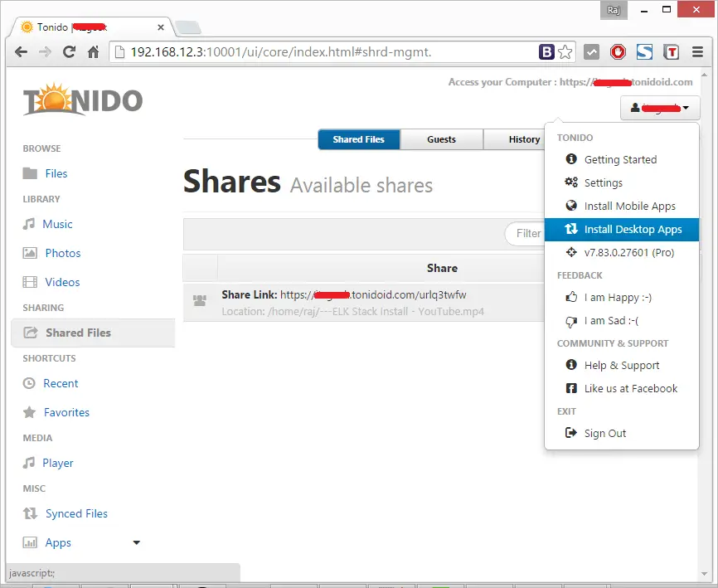Click the bookmark star in address bar
This screenshot has height=588, width=718.
[565, 51]
